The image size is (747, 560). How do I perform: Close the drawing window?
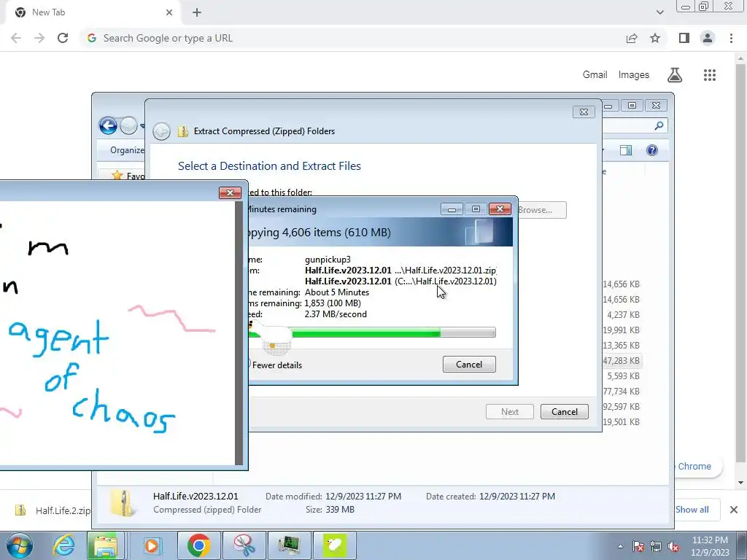click(x=230, y=192)
